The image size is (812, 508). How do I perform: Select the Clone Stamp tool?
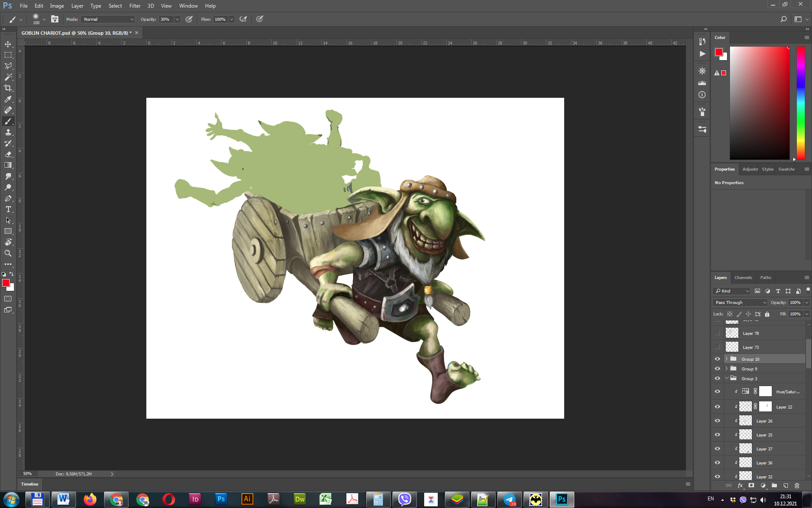pyautogui.click(x=8, y=132)
